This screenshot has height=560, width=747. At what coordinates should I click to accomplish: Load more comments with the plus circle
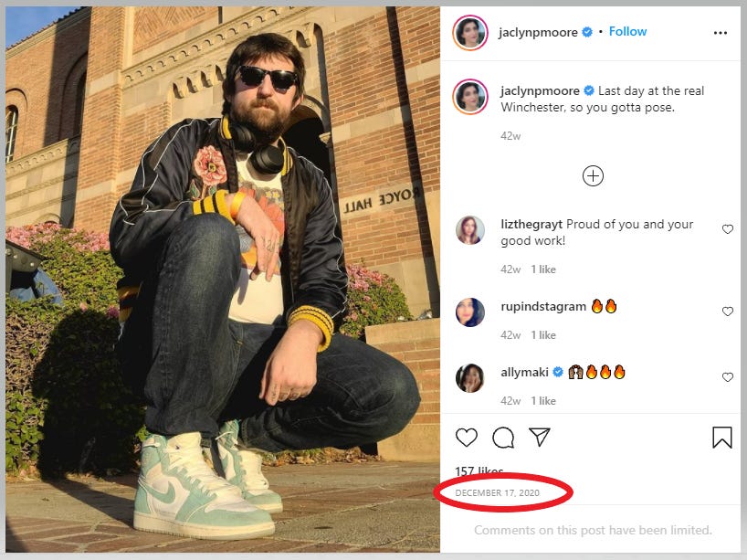click(593, 176)
